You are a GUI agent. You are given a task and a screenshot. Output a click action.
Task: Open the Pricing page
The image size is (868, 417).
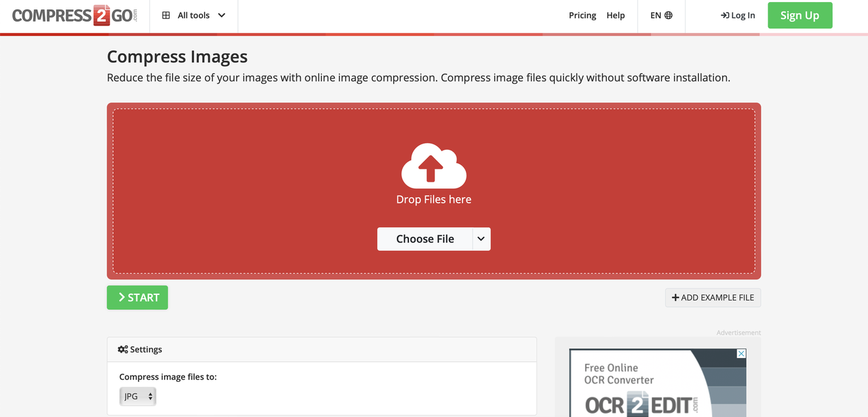tap(583, 15)
